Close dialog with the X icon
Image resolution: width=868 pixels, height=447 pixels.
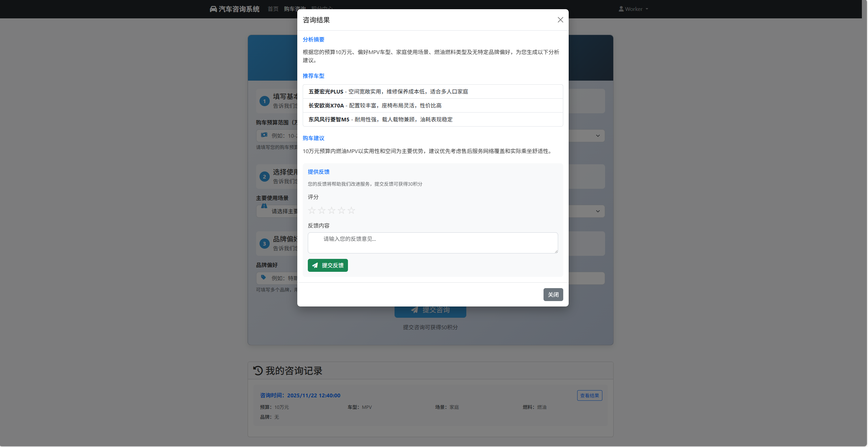tap(560, 20)
